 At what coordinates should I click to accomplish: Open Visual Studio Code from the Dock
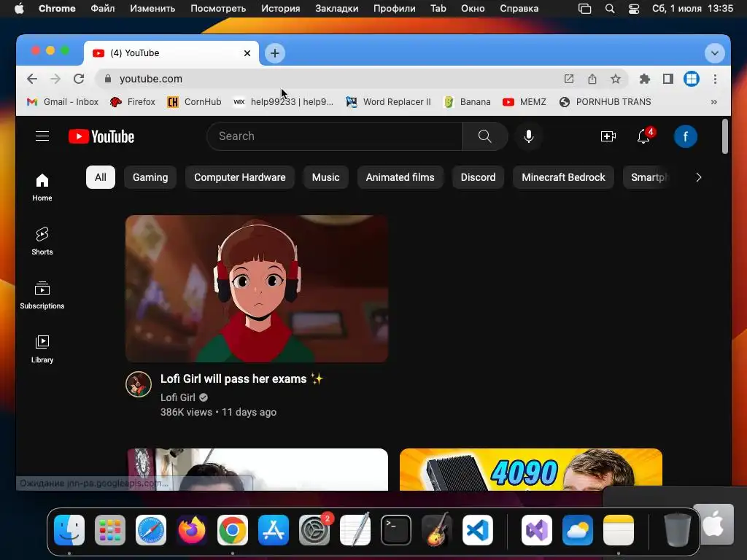tap(477, 530)
